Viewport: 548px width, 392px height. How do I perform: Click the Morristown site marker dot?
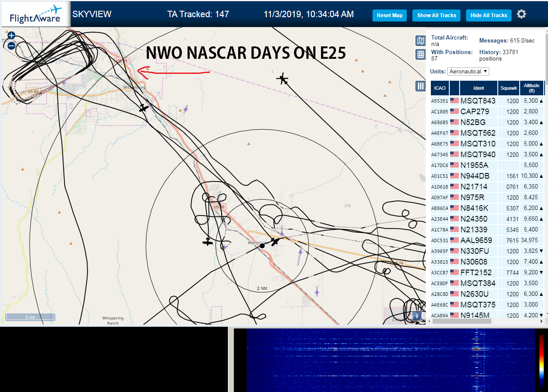[x=262, y=245]
